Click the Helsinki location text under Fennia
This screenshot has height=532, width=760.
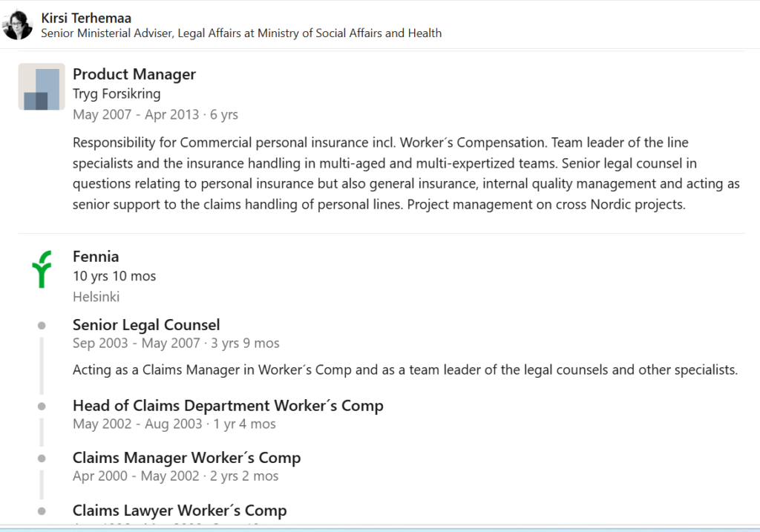pos(96,297)
